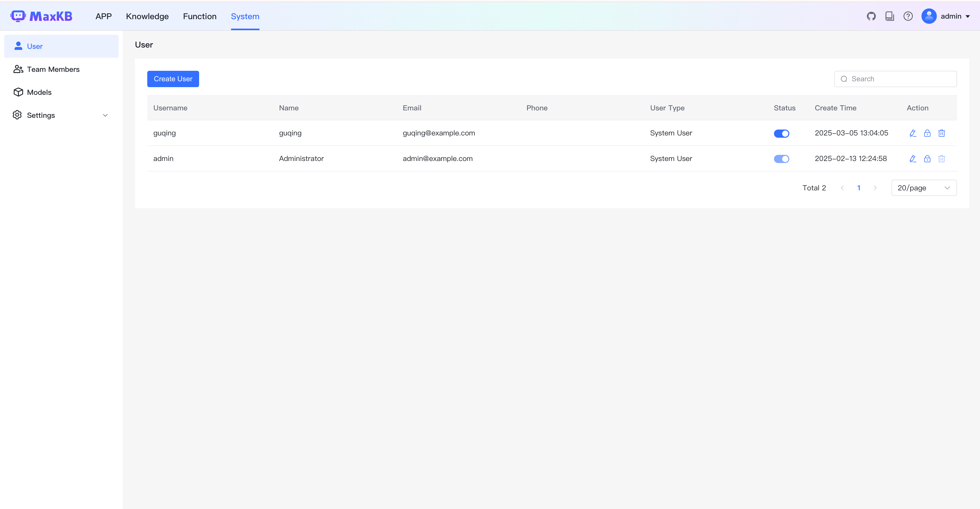
Task: Click the Create User button
Action: (173, 79)
